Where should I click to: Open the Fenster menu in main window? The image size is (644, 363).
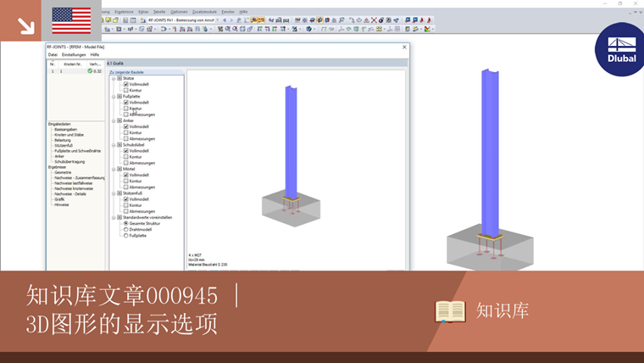point(228,12)
